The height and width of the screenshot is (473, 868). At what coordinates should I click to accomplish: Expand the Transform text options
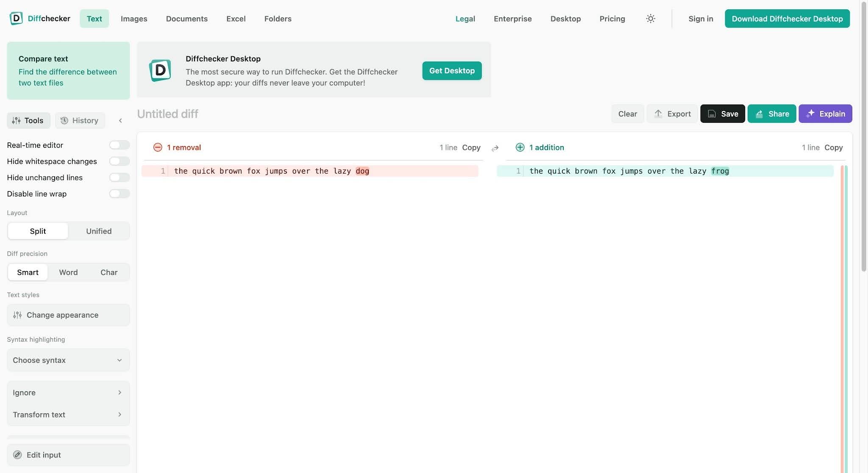tap(68, 415)
